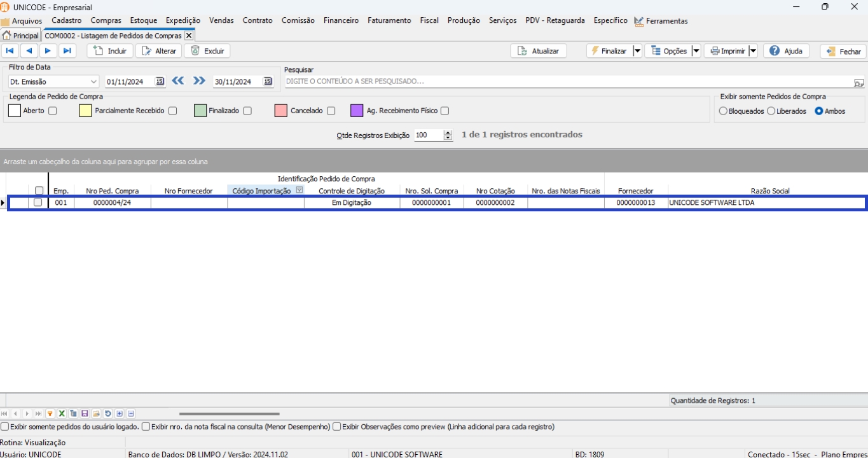Tick the Cancelado legend checkbox
The width and height of the screenshot is (868, 458).
click(331, 111)
